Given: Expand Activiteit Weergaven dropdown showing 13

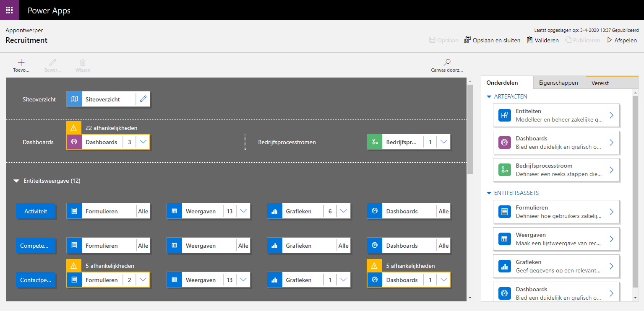Looking at the screenshot, I should click(x=243, y=211).
